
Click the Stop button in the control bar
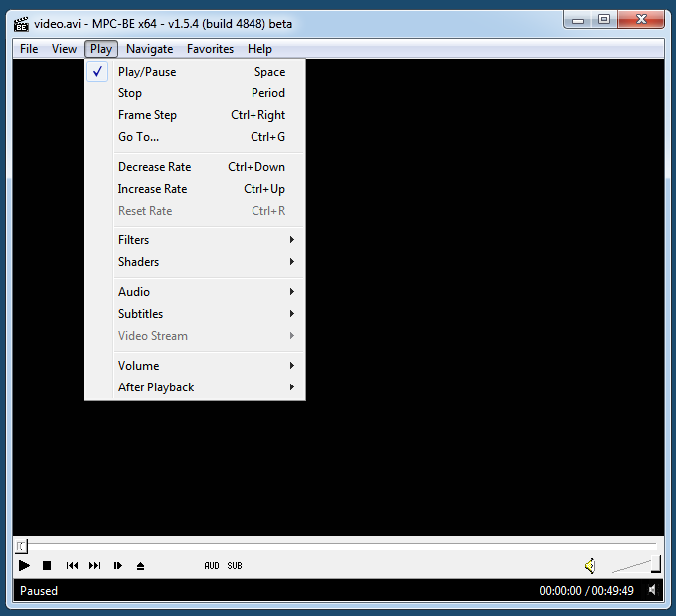(47, 565)
